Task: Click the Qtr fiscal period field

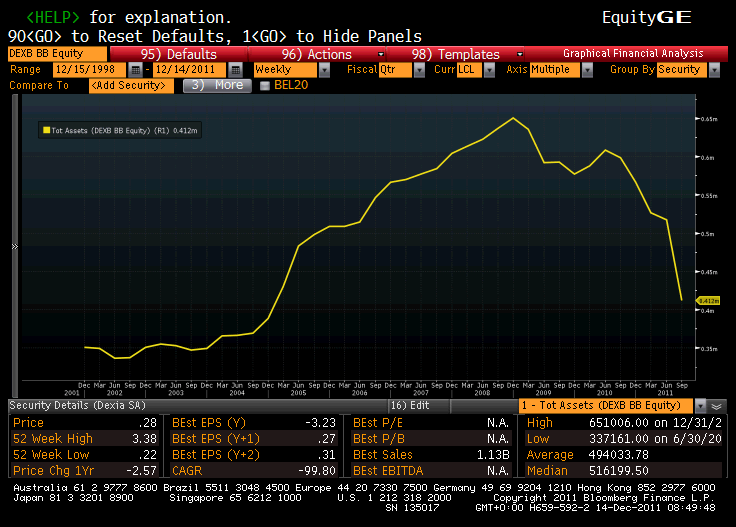Action: pyautogui.click(x=395, y=70)
